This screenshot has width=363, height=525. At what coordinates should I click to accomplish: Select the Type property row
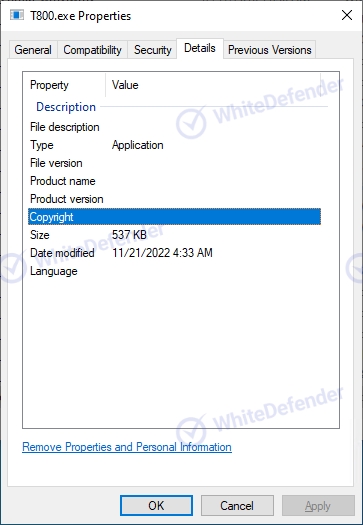174,145
